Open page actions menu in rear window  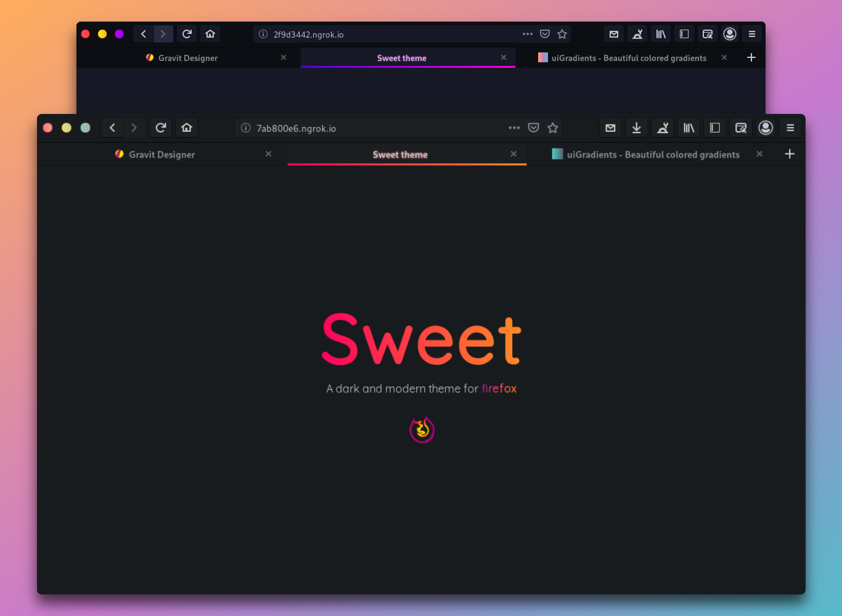(528, 34)
